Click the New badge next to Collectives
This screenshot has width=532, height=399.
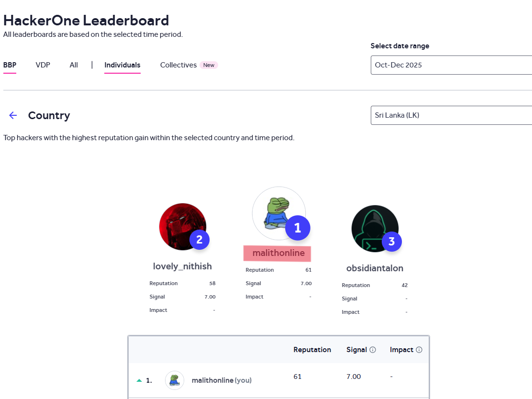tap(209, 65)
